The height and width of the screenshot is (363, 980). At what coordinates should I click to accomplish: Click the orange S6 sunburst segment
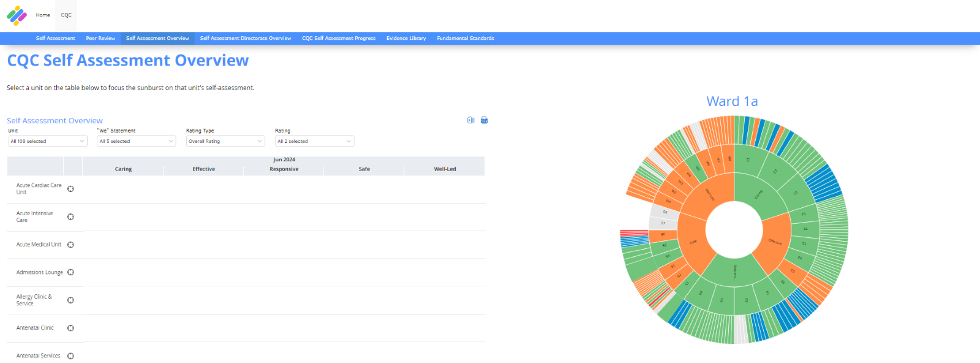pos(663,234)
